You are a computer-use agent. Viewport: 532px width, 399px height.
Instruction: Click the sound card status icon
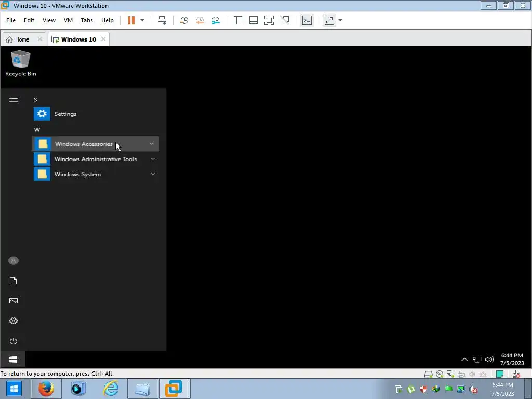click(472, 374)
